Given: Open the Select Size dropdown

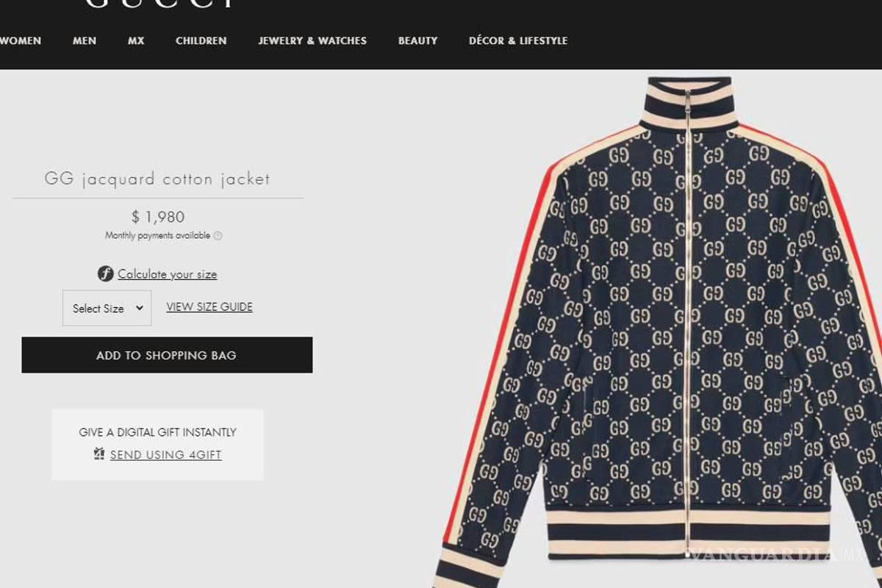Looking at the screenshot, I should (107, 308).
